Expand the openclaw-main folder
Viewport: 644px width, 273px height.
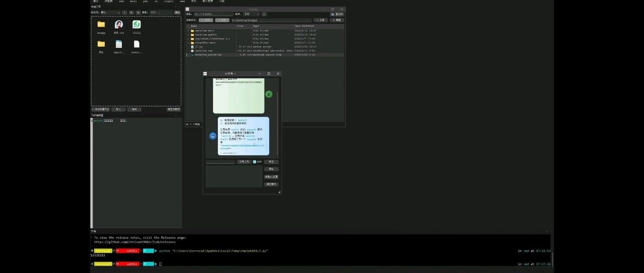[188, 31]
